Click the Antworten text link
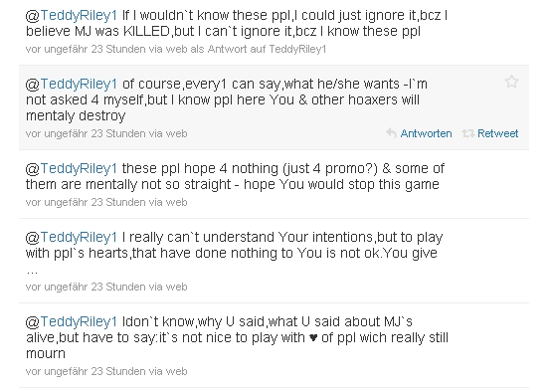552x392 pixels. (426, 133)
